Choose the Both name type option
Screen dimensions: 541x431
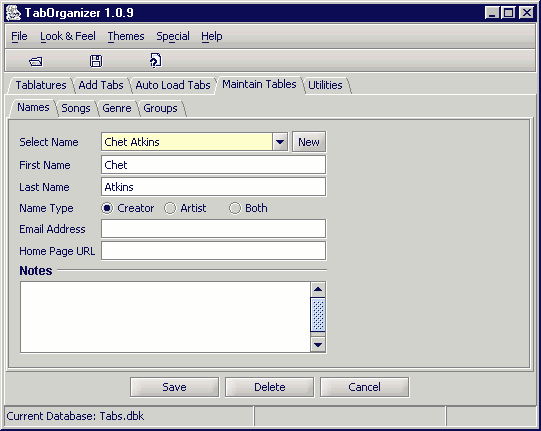(248, 208)
